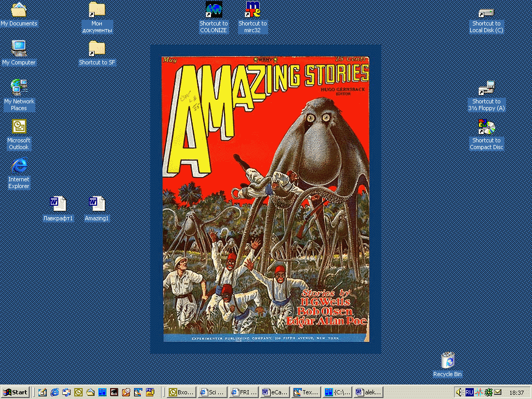This screenshot has height=399, width=532.
Task: Select the Shortcut to mirc32 icon
Action: [252, 18]
